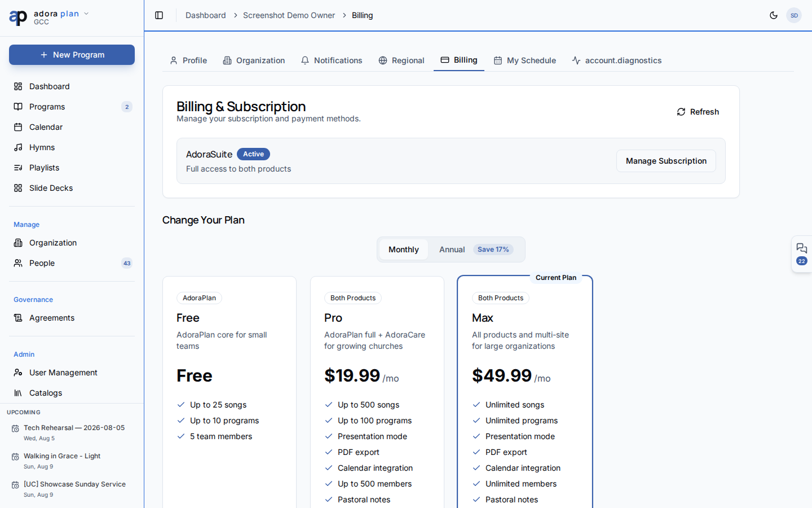Click the Organization building icon in sidebar
The height and width of the screenshot is (508, 812).
pos(18,243)
